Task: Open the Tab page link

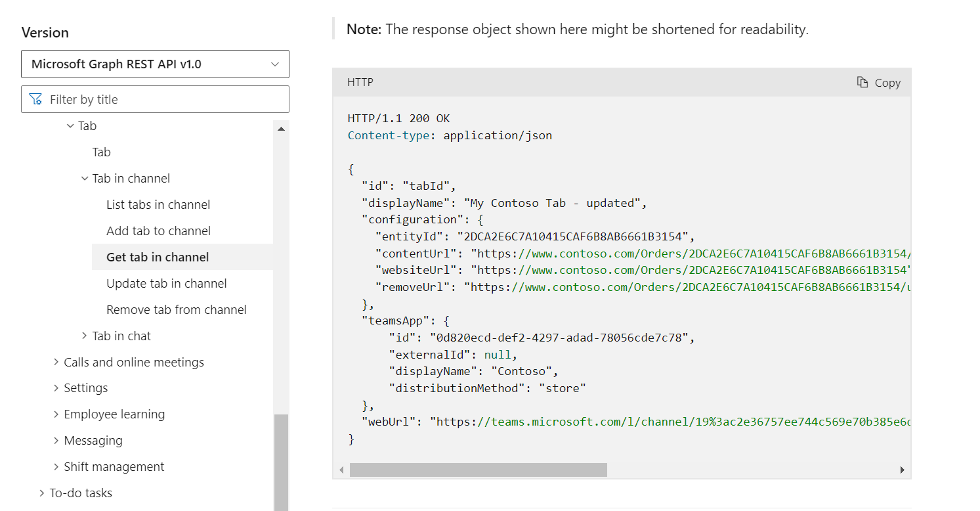Action: tap(101, 152)
